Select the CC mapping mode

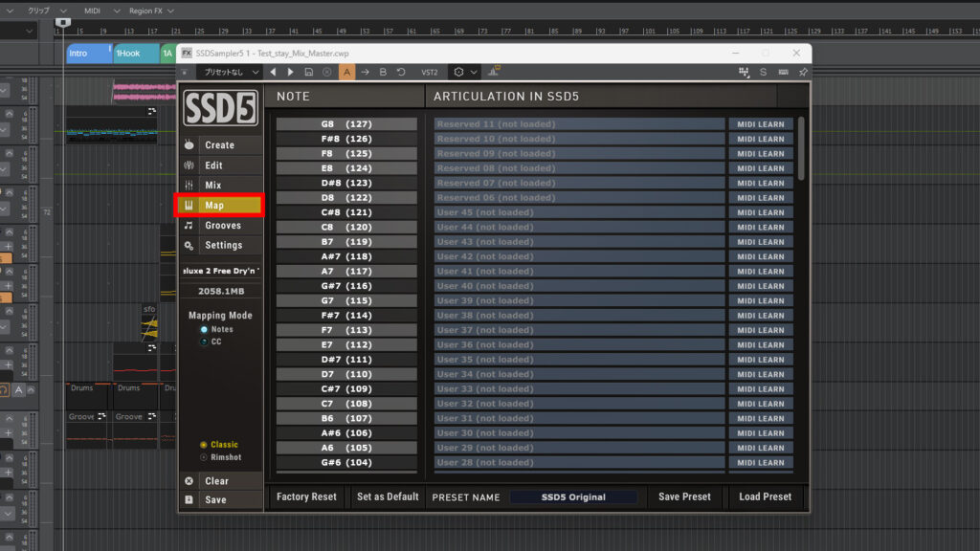point(204,342)
